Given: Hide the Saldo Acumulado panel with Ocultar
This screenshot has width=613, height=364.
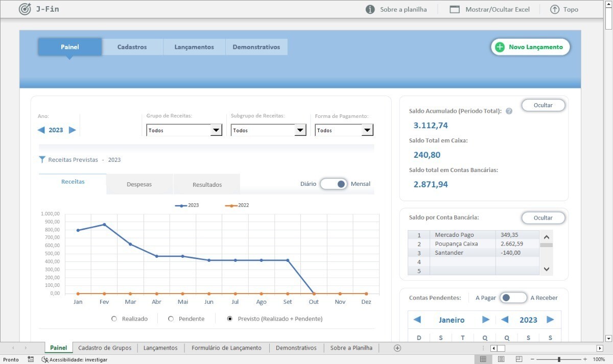Looking at the screenshot, I should pyautogui.click(x=543, y=105).
